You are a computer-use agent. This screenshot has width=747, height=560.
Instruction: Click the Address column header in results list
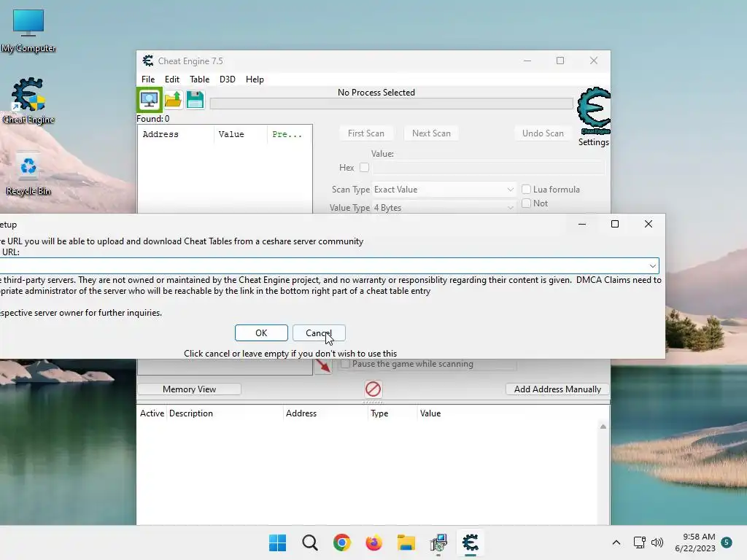(176, 134)
